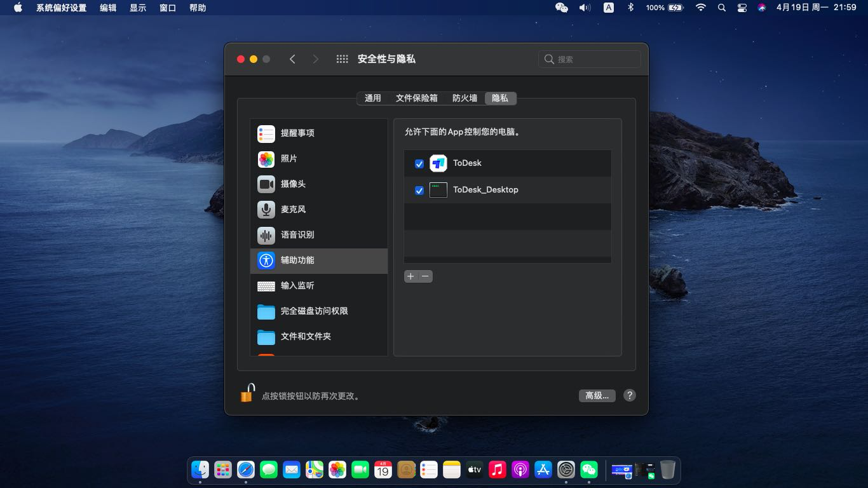Add an app with the plus button
The height and width of the screenshot is (488, 868).
coord(411,276)
